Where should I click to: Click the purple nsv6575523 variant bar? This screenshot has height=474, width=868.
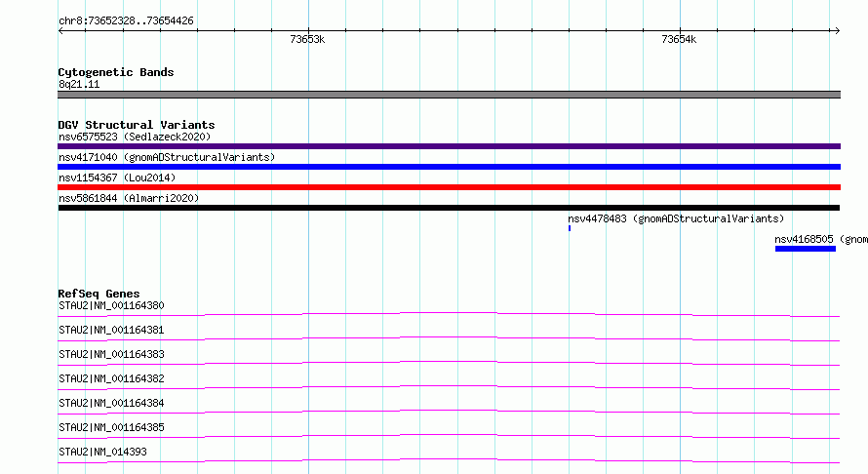click(x=449, y=146)
